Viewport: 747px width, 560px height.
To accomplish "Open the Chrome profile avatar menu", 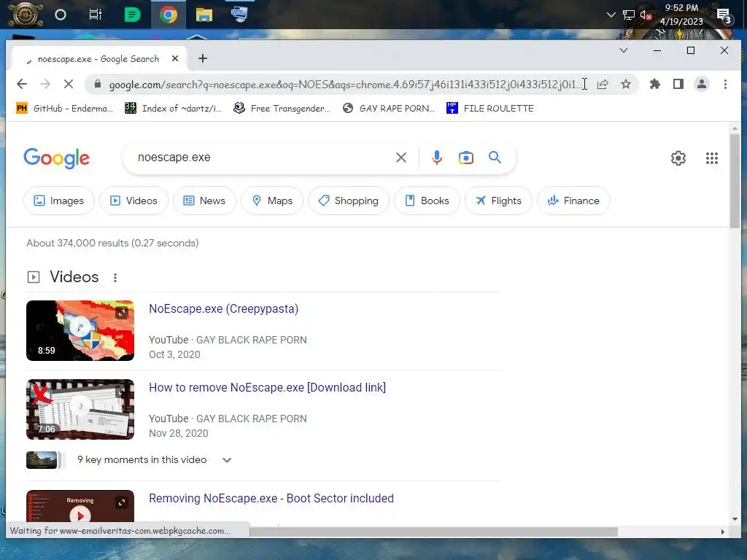I will [702, 85].
